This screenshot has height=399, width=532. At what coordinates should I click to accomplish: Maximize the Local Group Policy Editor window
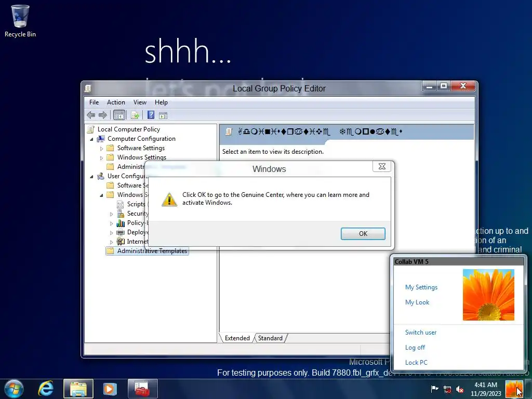point(444,86)
